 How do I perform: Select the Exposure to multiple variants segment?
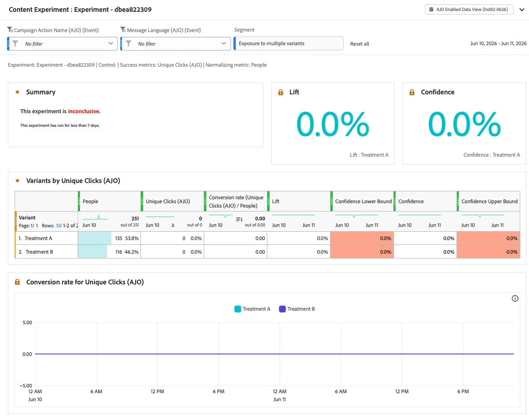tap(288, 43)
